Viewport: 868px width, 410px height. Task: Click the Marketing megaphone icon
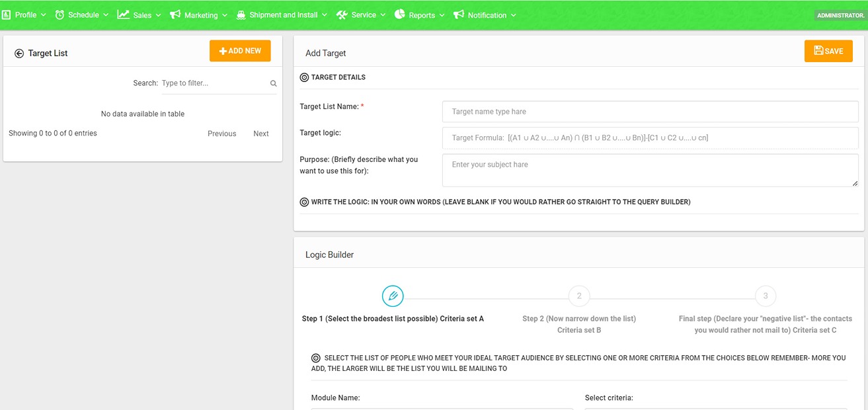pos(175,15)
